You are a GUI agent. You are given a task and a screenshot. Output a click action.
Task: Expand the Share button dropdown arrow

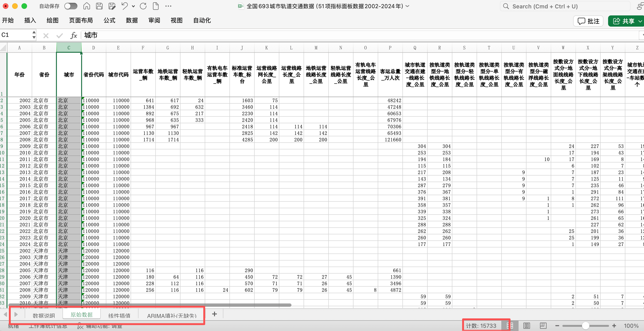click(640, 21)
